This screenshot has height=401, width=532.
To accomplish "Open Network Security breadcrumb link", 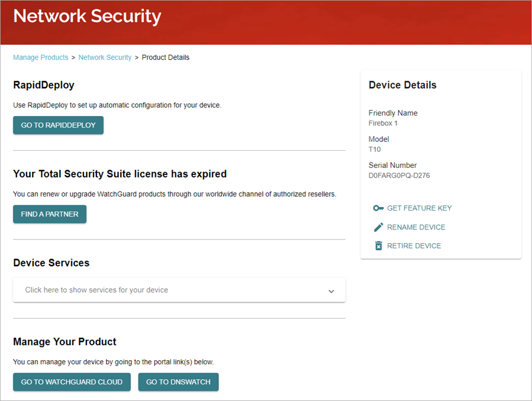I will (x=105, y=57).
